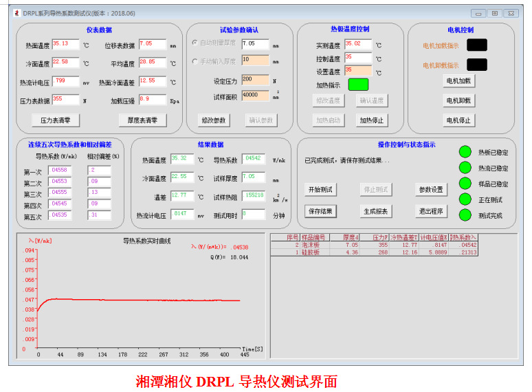532x392 pixels.
Task: Click the 电机卸载 button
Action: click(x=458, y=100)
